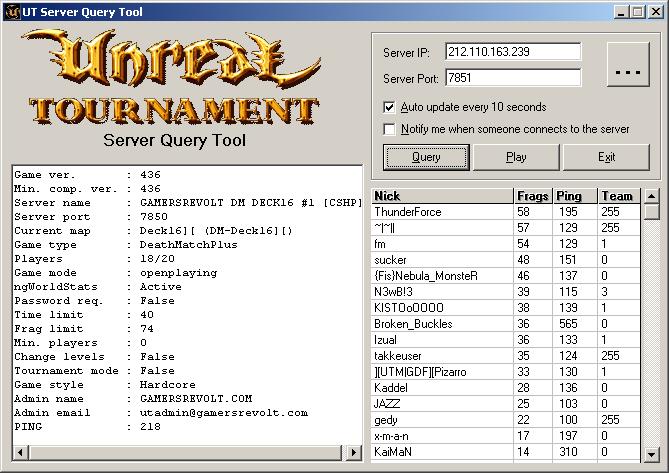
Task: Select player ThunderForce in list
Action: coord(506,212)
